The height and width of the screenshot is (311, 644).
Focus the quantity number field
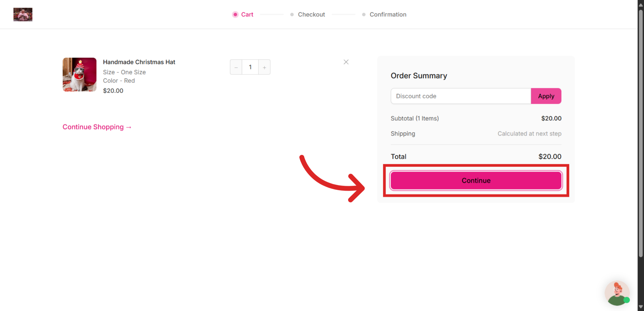coord(250,67)
